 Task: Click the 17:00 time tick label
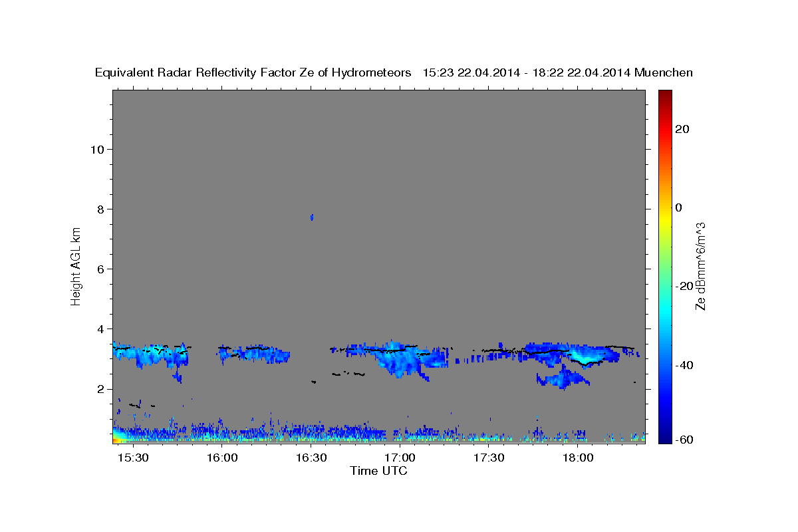pyautogui.click(x=400, y=458)
